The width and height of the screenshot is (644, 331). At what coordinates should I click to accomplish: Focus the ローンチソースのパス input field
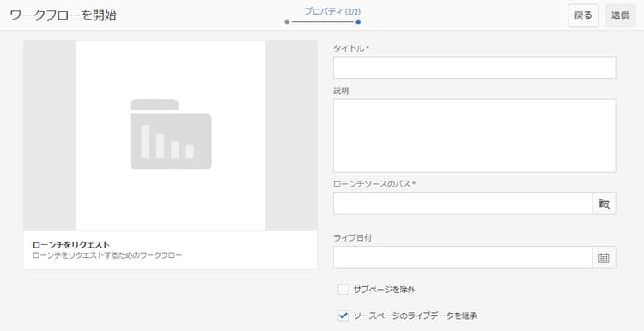[x=463, y=203]
